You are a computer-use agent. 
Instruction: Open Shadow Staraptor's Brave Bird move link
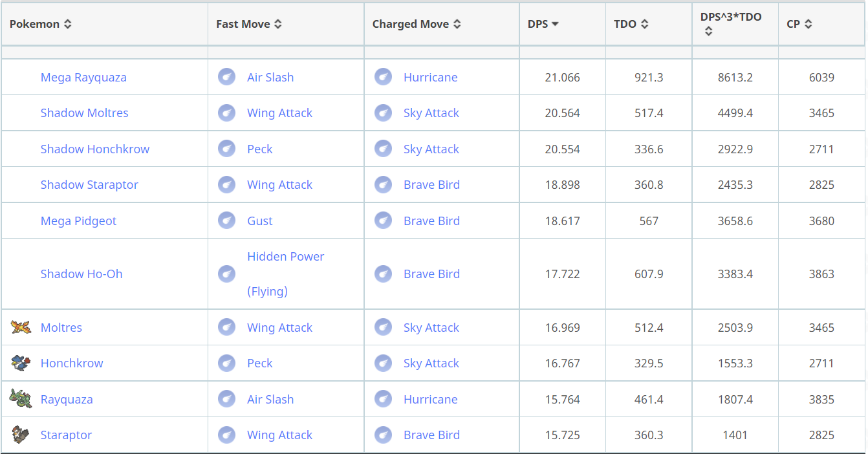coord(431,184)
